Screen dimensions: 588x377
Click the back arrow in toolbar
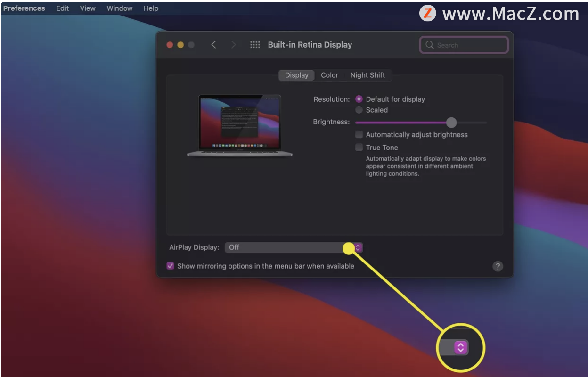point(213,45)
